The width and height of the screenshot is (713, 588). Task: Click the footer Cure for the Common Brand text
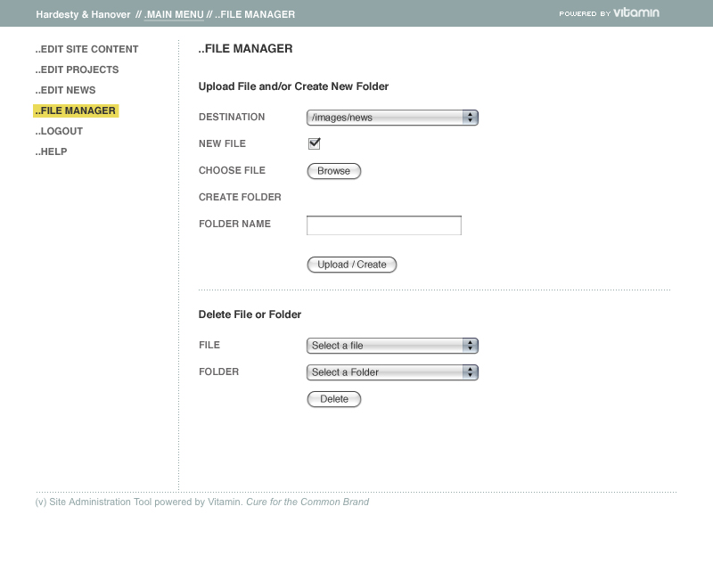[307, 502]
